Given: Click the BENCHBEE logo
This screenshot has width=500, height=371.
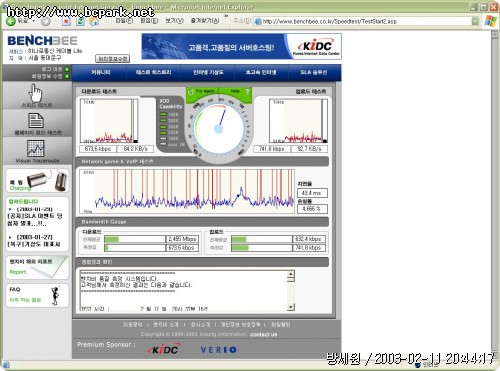Looking at the screenshot, I should pos(42,41).
